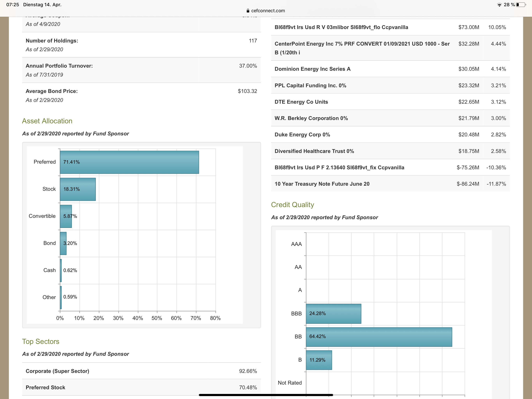Click the Preferred 71.41% bar
Screen dimensions: 532x399
pyautogui.click(x=129, y=162)
